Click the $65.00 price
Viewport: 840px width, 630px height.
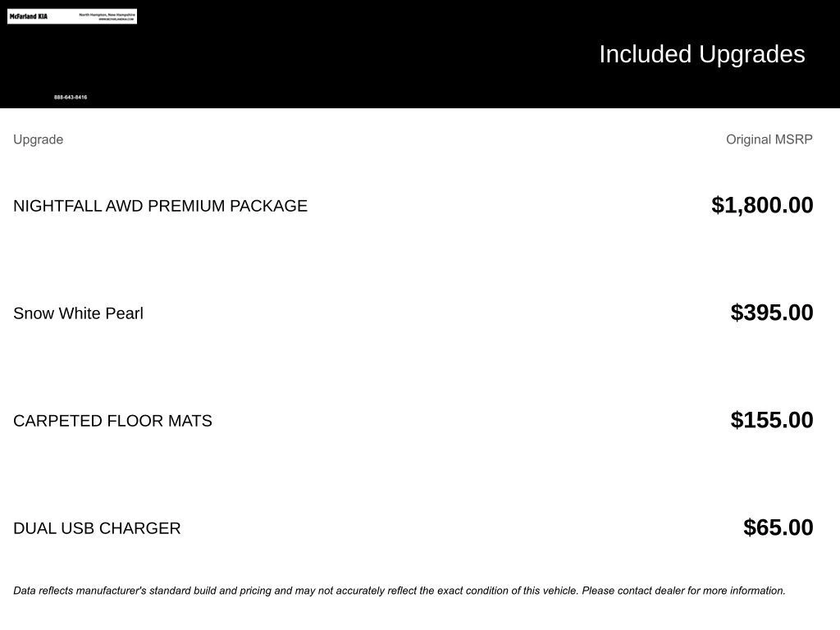coord(778,527)
